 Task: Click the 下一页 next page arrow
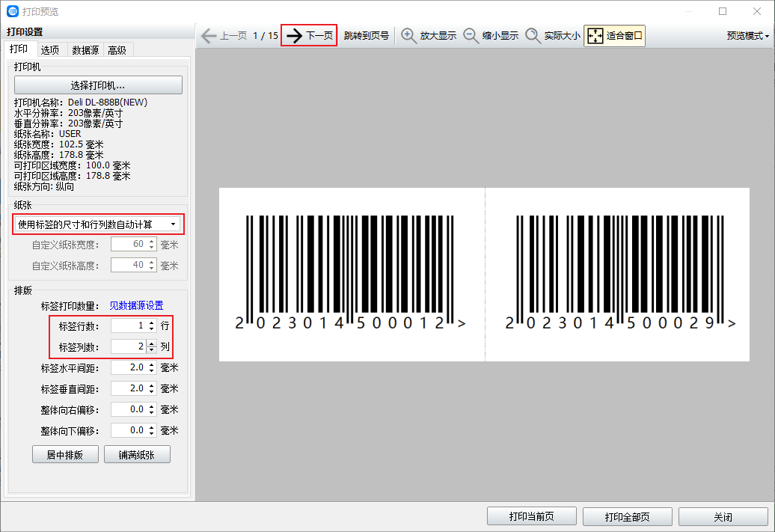point(310,36)
